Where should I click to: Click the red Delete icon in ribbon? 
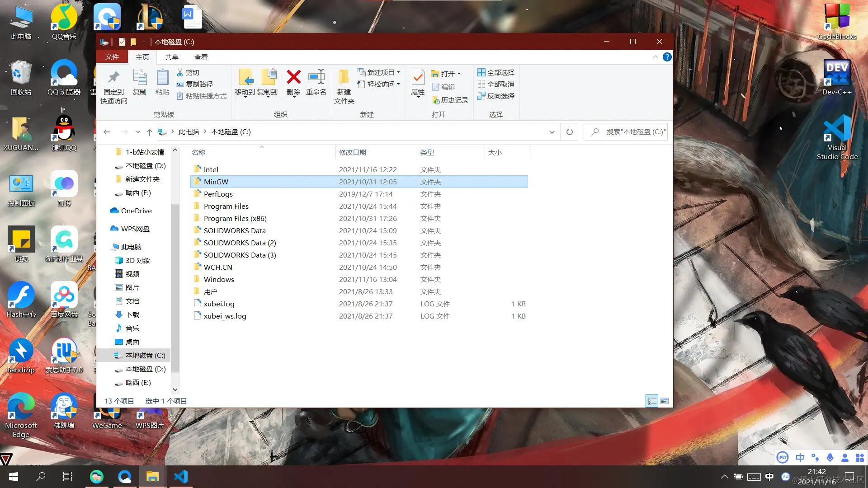click(293, 77)
